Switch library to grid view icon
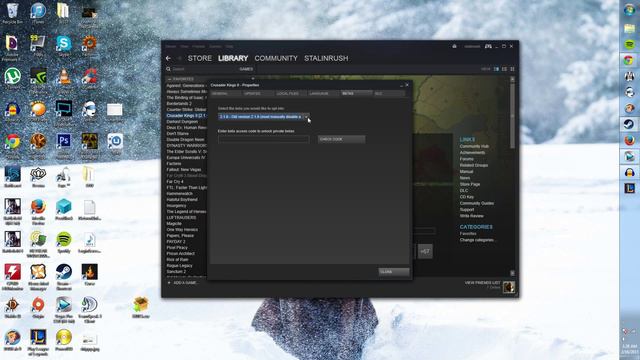This screenshot has width=640, height=360. tap(512, 69)
